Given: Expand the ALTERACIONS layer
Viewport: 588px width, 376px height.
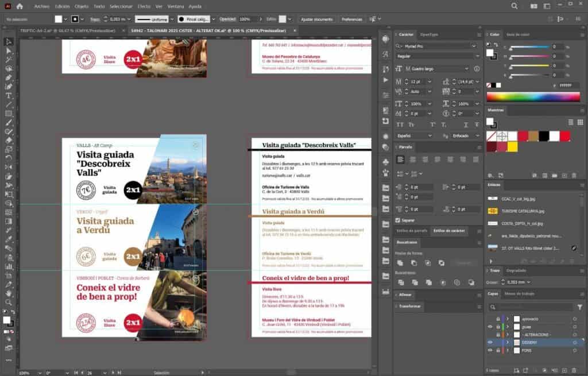Looking at the screenshot, I should click(508, 334).
